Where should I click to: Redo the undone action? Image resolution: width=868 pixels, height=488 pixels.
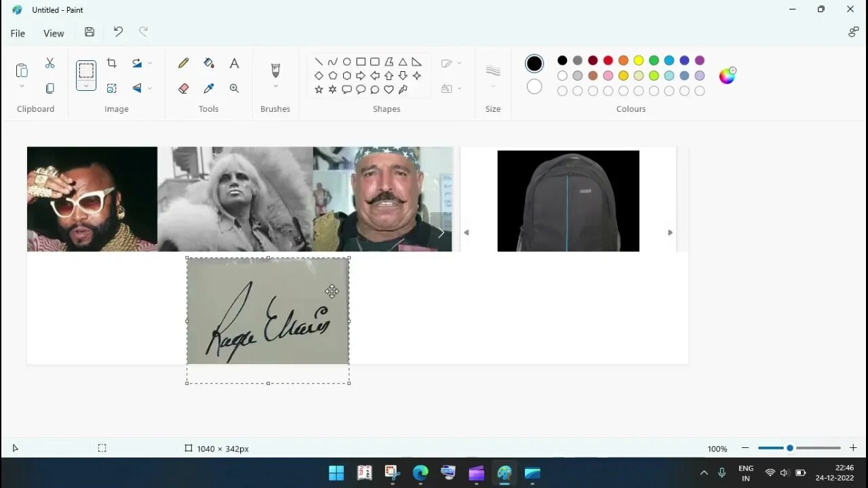tap(143, 31)
